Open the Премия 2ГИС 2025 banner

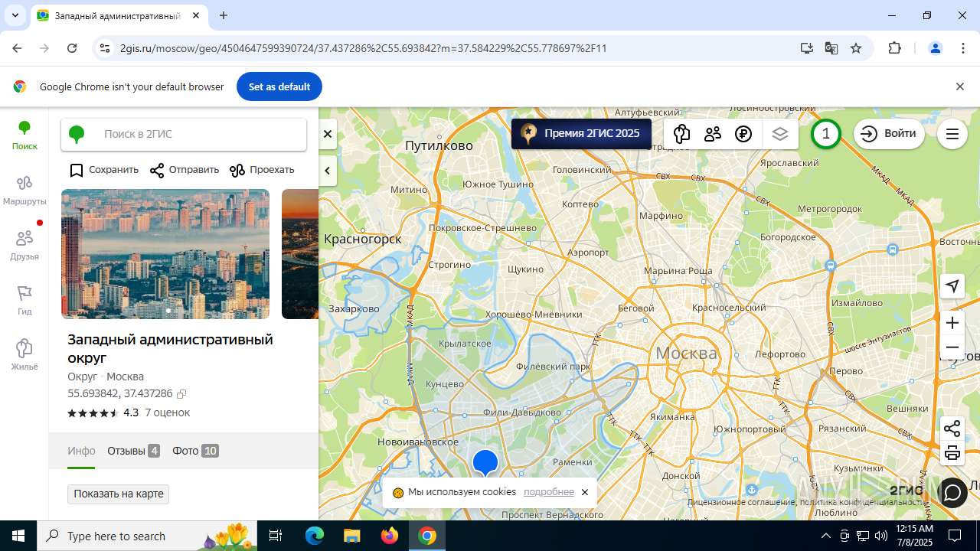click(581, 133)
